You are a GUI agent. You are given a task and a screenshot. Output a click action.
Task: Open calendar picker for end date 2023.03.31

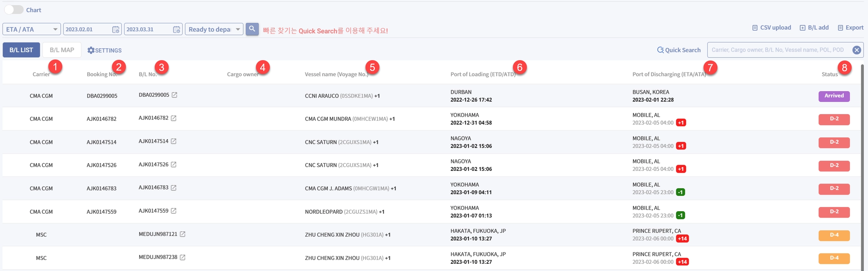coord(176,29)
